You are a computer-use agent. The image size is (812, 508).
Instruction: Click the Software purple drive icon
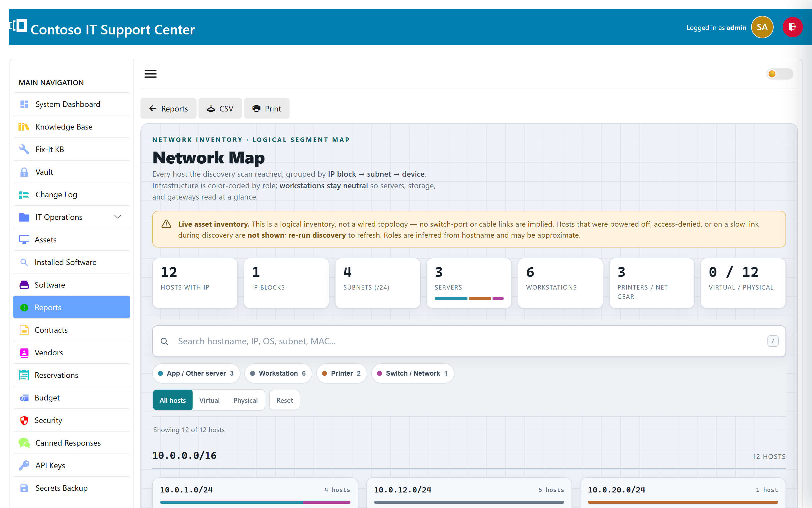[24, 284]
